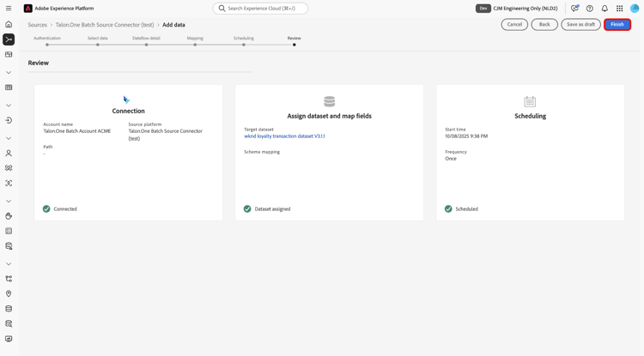The image size is (644, 356).
Task: Open Audiences via people group icon
Action: 9,168
